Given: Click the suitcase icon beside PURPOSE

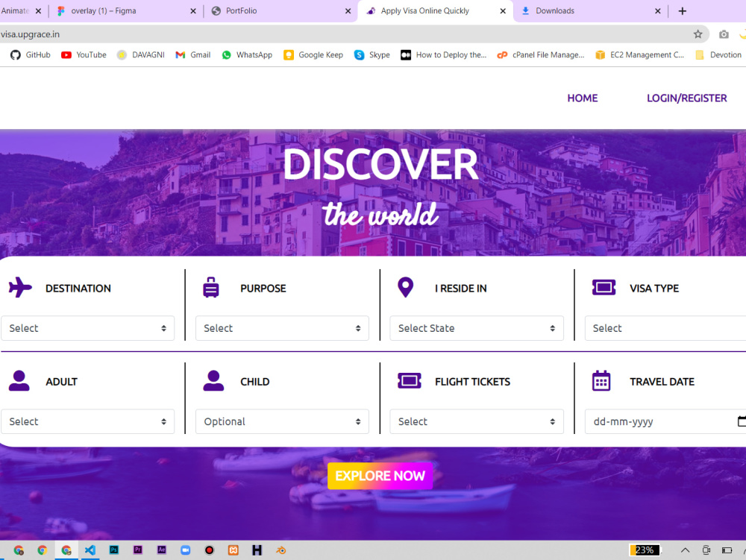Looking at the screenshot, I should click(211, 287).
